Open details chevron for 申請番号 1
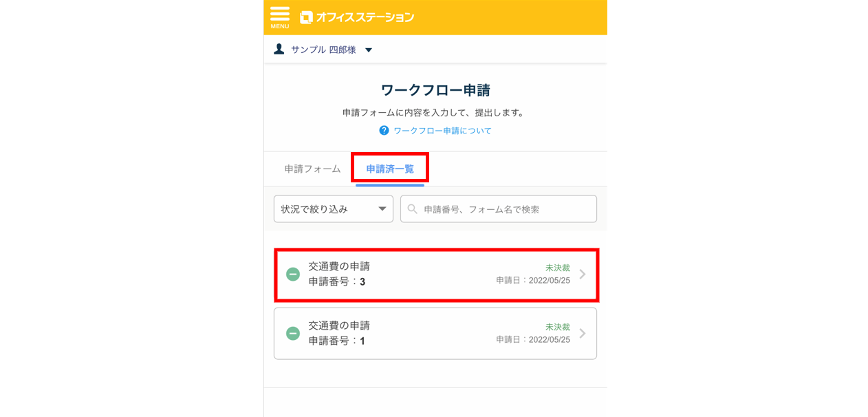The image size is (868, 417). click(583, 334)
